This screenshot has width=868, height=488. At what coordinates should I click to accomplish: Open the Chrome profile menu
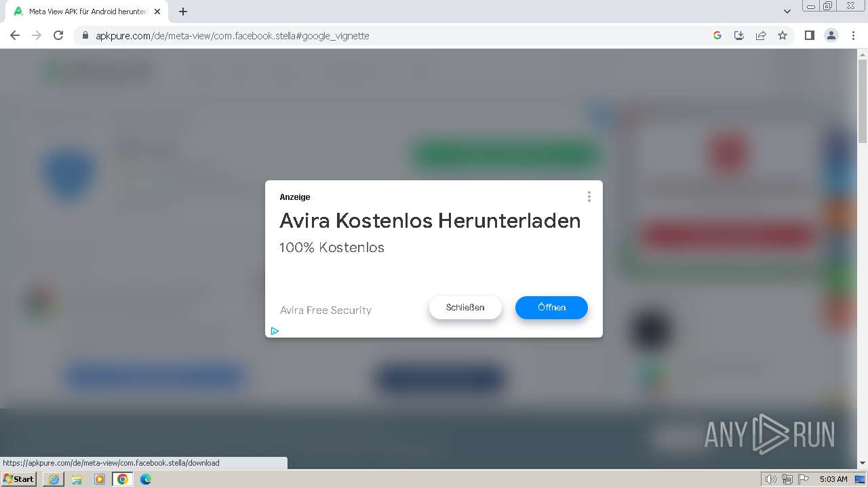pyautogui.click(x=831, y=36)
